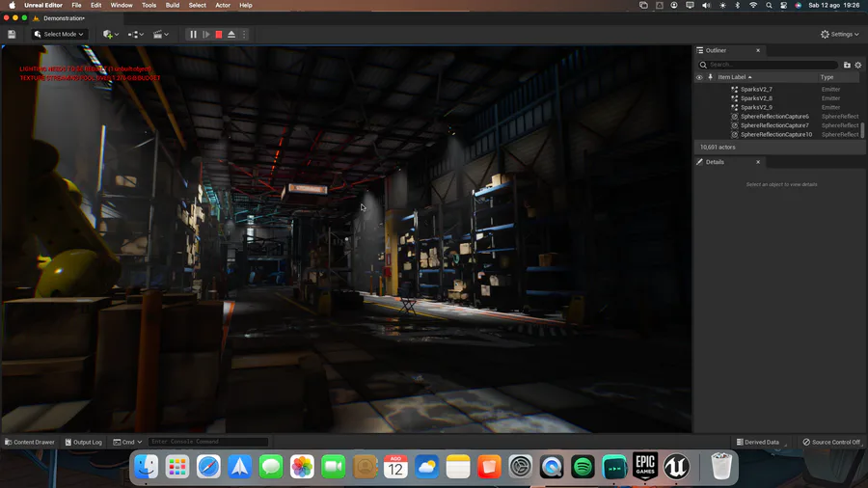Close the Details panel tab
Viewport: 868px width, 488px height.
(x=758, y=162)
